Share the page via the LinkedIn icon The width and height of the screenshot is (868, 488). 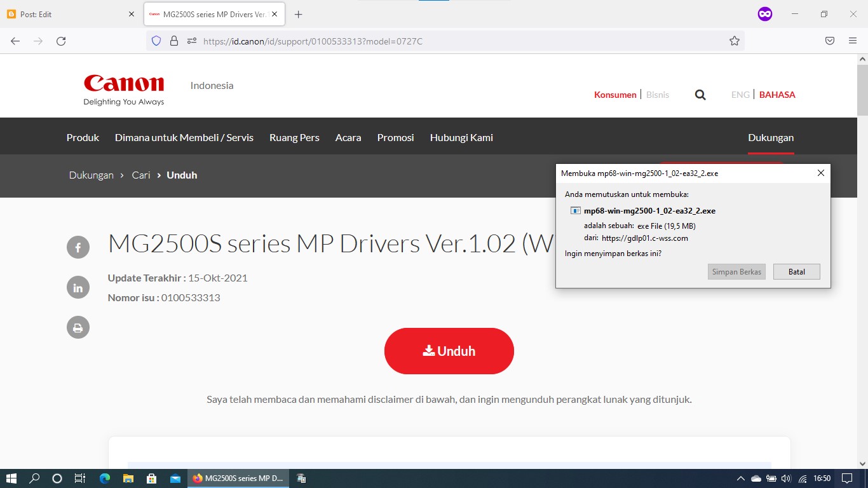coord(78,287)
